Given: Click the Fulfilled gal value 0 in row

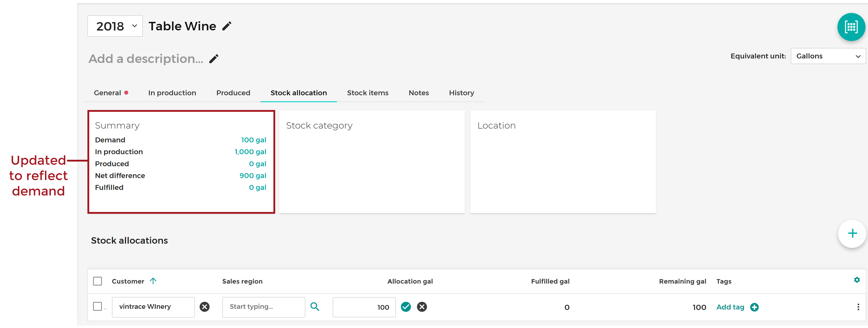Looking at the screenshot, I should pos(567,307).
